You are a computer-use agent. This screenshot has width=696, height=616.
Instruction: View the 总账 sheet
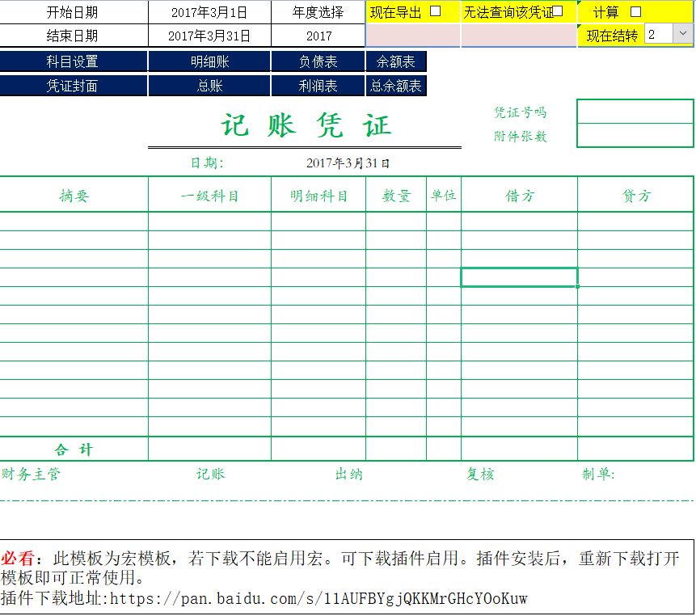pos(209,85)
